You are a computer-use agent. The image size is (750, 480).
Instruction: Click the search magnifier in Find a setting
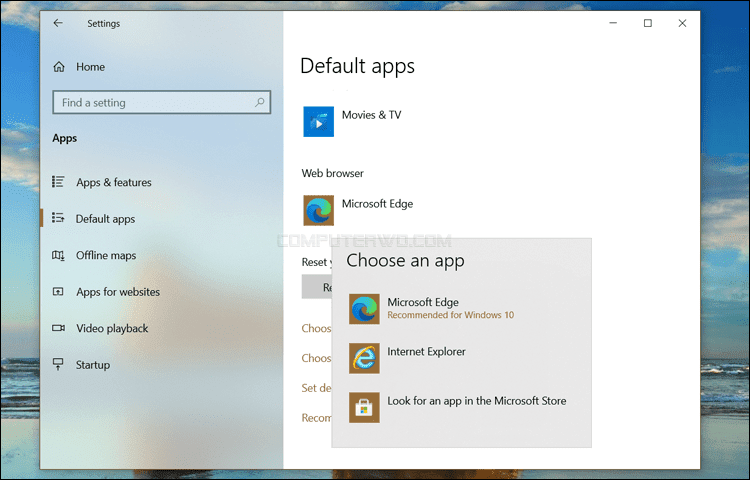pos(260,102)
